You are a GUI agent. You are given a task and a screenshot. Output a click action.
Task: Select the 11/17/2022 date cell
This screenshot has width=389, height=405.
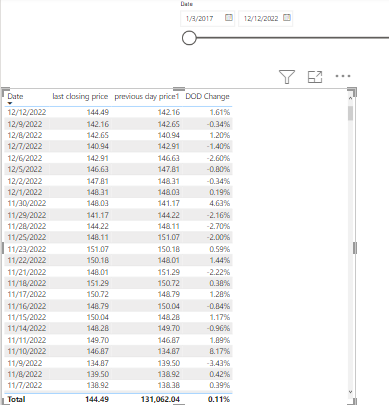27,294
